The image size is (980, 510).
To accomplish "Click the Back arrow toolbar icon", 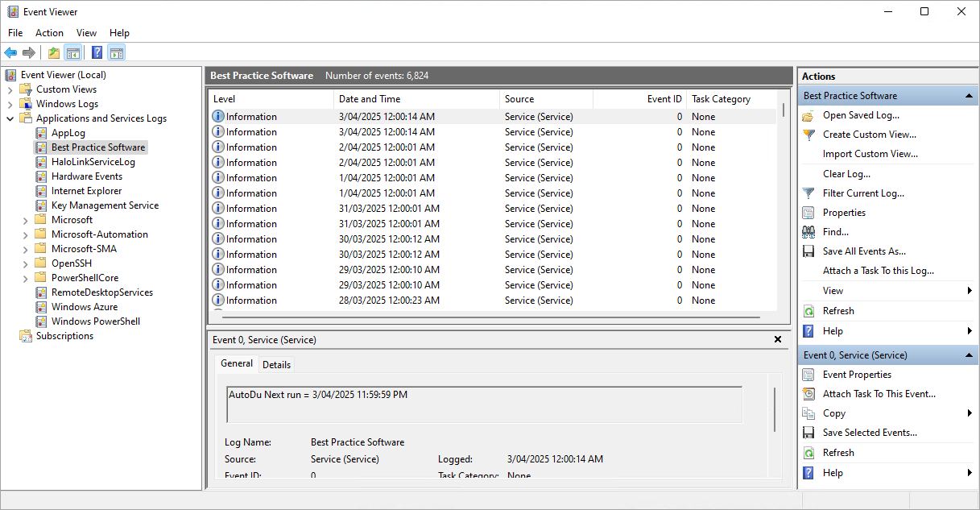I will [10, 53].
